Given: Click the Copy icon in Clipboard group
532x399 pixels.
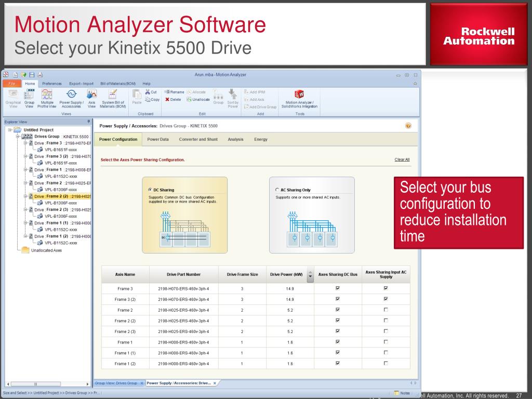Looking at the screenshot, I should pyautogui.click(x=152, y=99).
